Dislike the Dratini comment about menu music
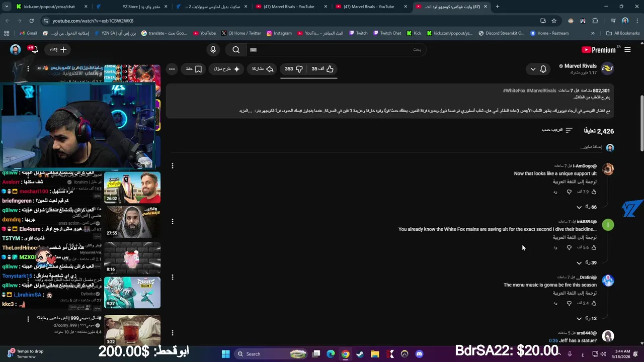The width and height of the screenshot is (644, 362). point(569,304)
